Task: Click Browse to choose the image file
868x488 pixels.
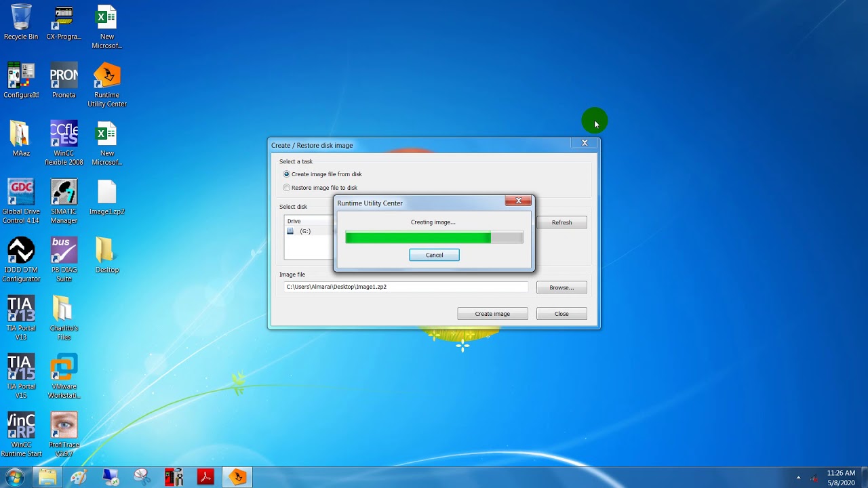Action: [x=561, y=287]
